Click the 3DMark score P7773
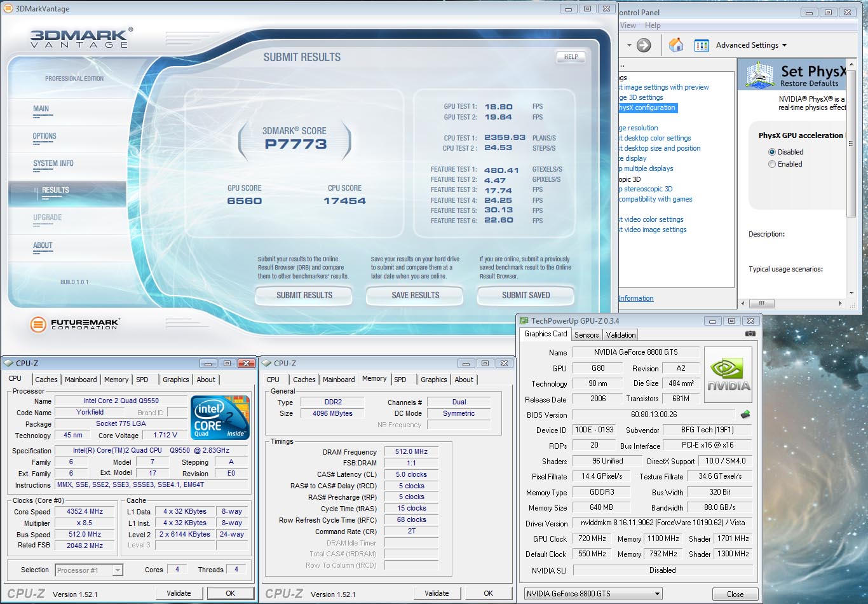 point(295,144)
